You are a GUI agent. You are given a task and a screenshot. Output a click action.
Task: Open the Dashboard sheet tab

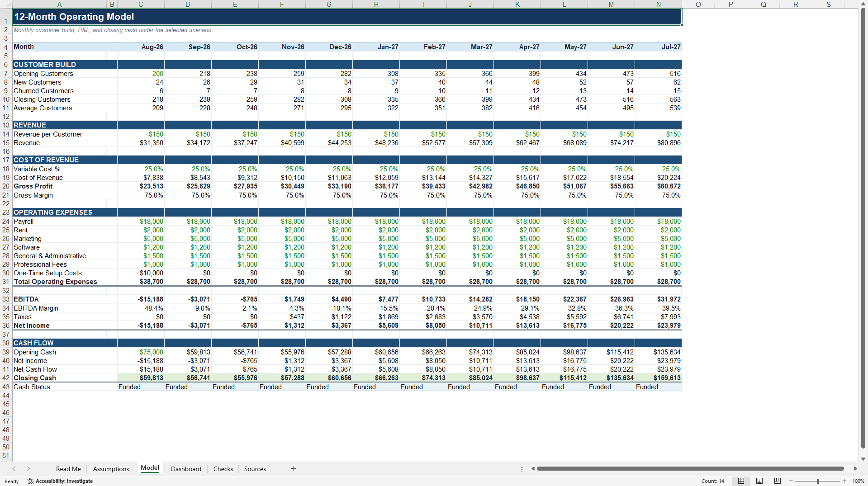(186, 469)
